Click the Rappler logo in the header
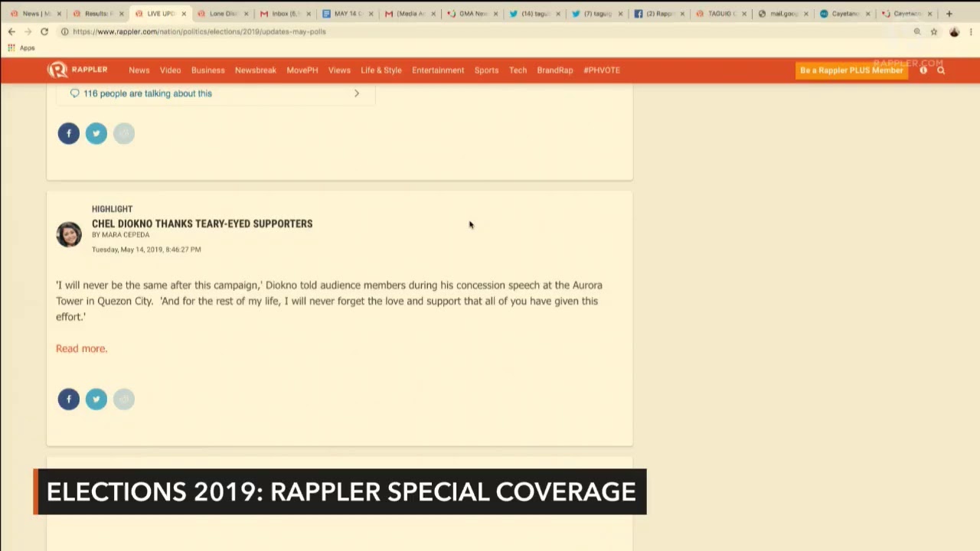980x551 pixels. 77,70
